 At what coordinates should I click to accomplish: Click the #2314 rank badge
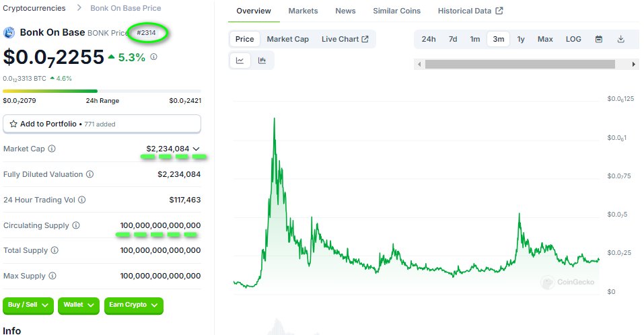[146, 32]
